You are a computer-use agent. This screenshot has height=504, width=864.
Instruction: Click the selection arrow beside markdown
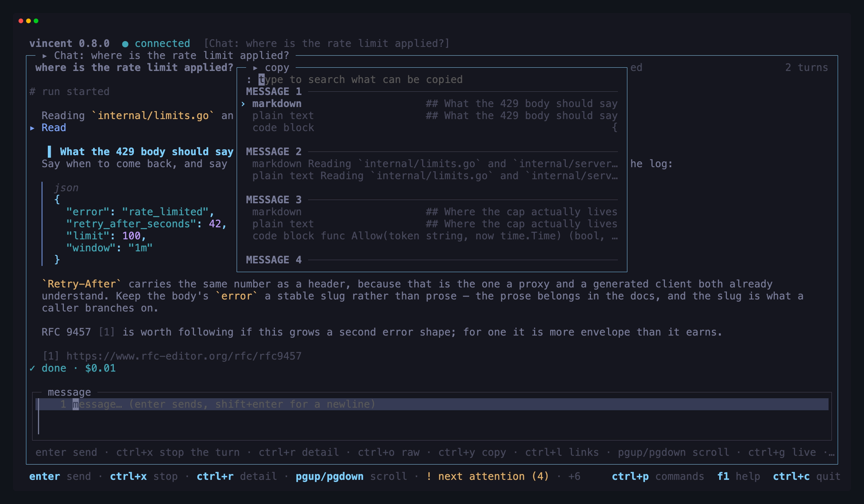tap(243, 104)
